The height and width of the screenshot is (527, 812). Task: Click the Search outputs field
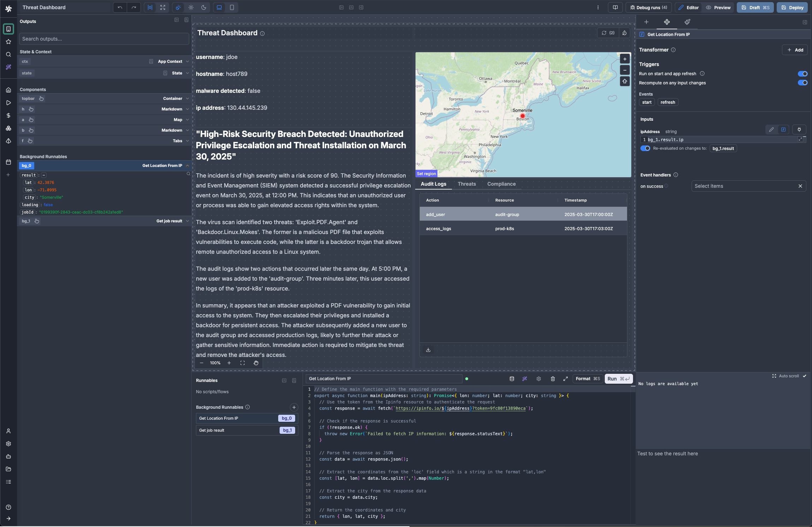[x=104, y=38]
